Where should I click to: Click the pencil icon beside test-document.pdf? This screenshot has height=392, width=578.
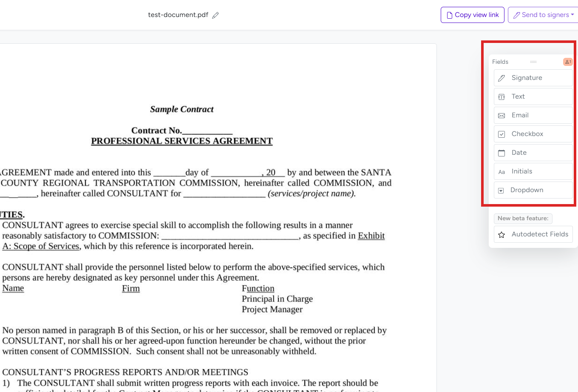pyautogui.click(x=215, y=14)
